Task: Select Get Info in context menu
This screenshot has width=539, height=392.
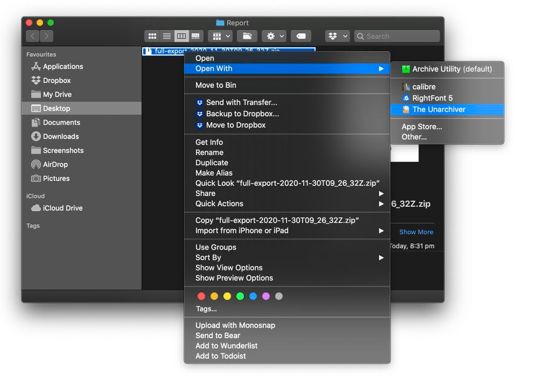Action: (x=209, y=142)
